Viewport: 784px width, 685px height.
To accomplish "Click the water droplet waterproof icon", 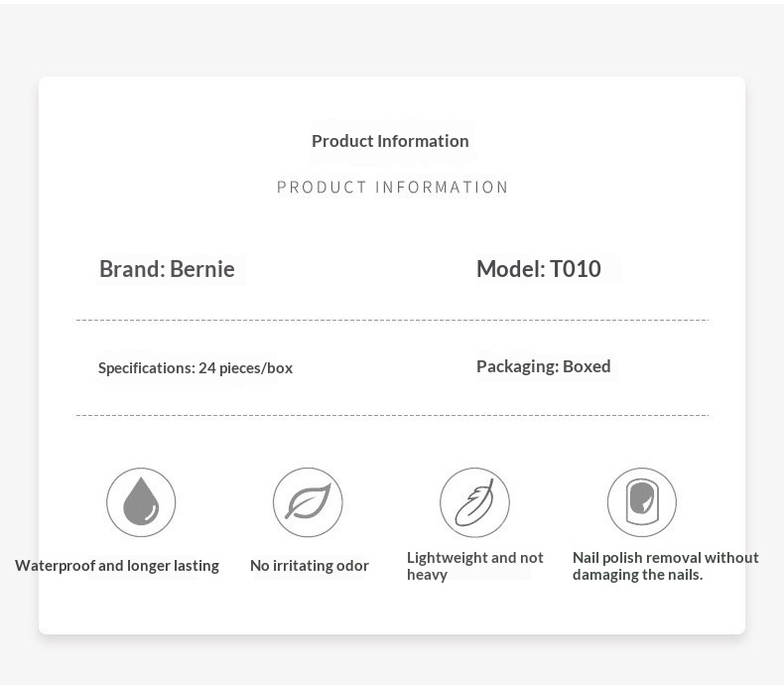I will tap(141, 502).
